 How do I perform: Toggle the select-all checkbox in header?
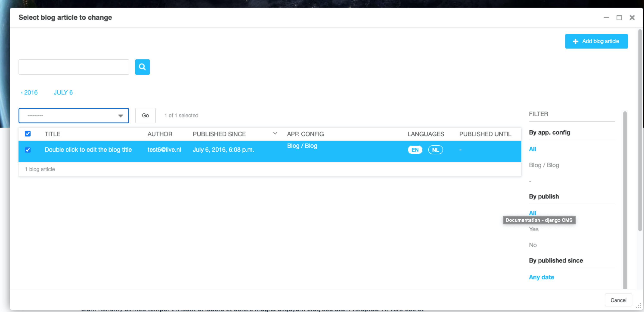(28, 134)
